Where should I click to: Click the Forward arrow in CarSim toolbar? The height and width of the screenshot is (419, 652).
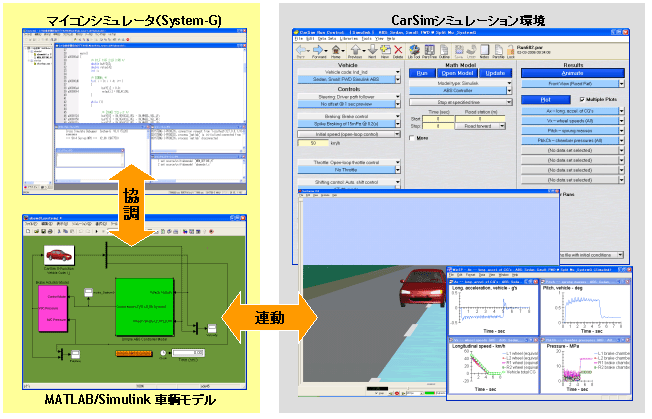point(319,50)
